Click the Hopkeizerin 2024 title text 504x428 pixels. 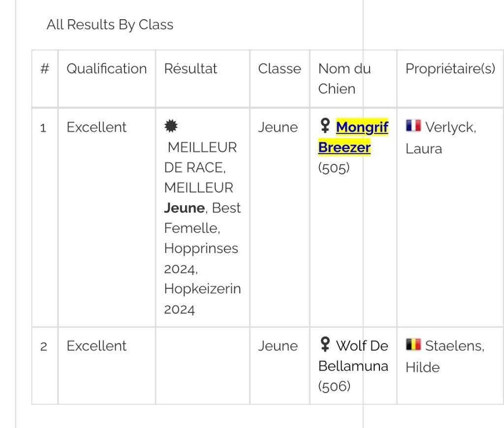[x=202, y=299]
